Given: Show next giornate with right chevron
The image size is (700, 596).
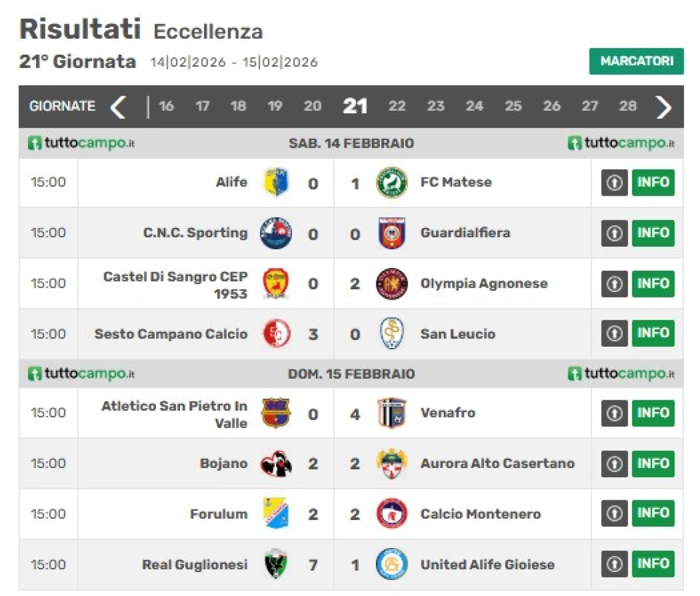Looking at the screenshot, I should tap(663, 107).
